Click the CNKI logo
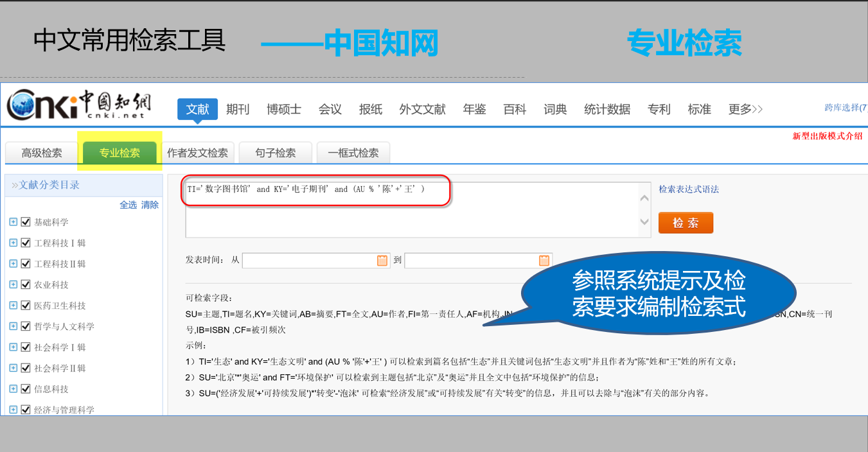868x452 pixels. pos(79,105)
